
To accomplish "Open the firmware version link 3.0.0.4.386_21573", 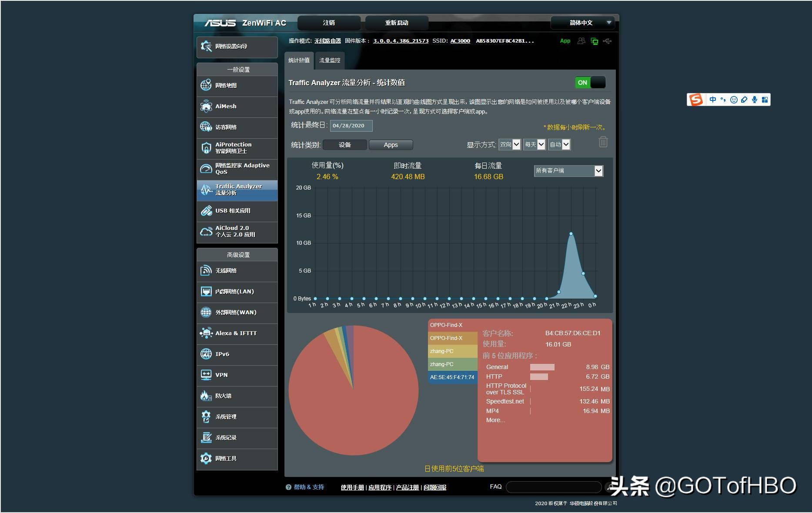I will (401, 41).
